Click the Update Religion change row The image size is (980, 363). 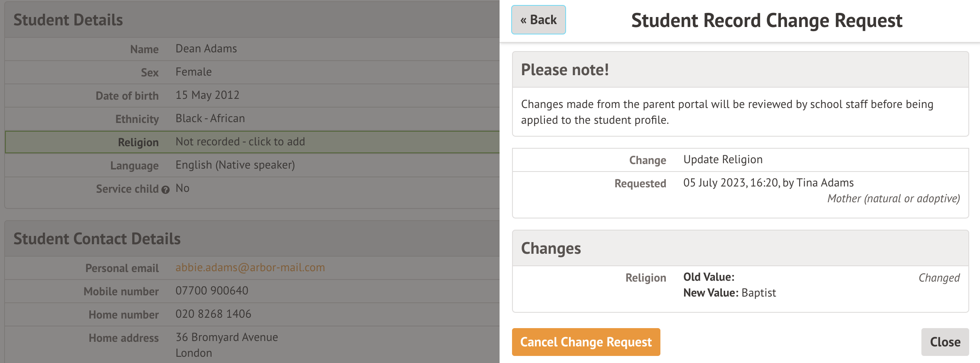click(x=723, y=160)
